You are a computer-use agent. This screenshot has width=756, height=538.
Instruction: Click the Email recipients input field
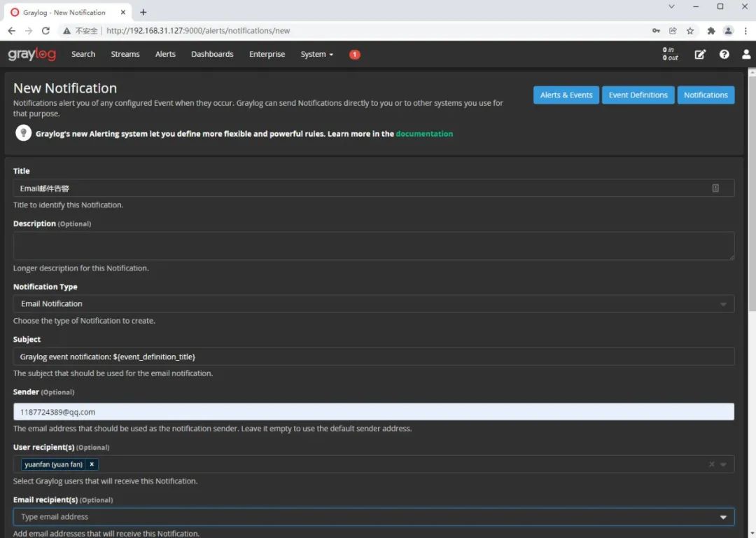coord(374,517)
